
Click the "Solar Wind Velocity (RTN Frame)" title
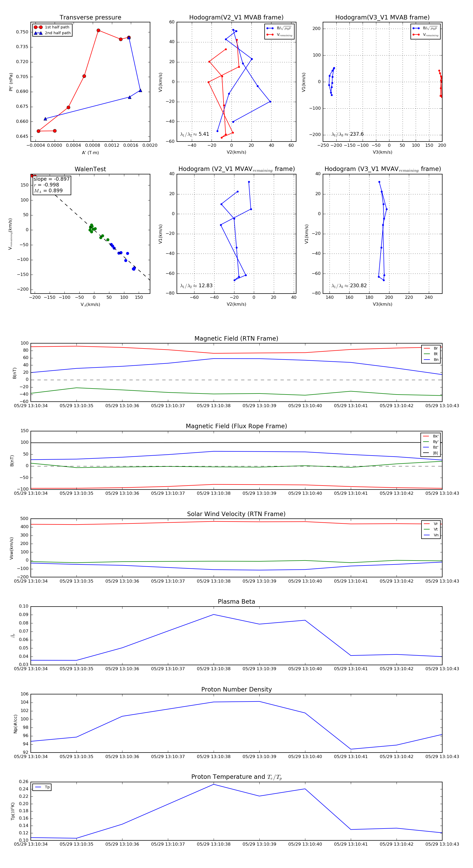point(236,514)
